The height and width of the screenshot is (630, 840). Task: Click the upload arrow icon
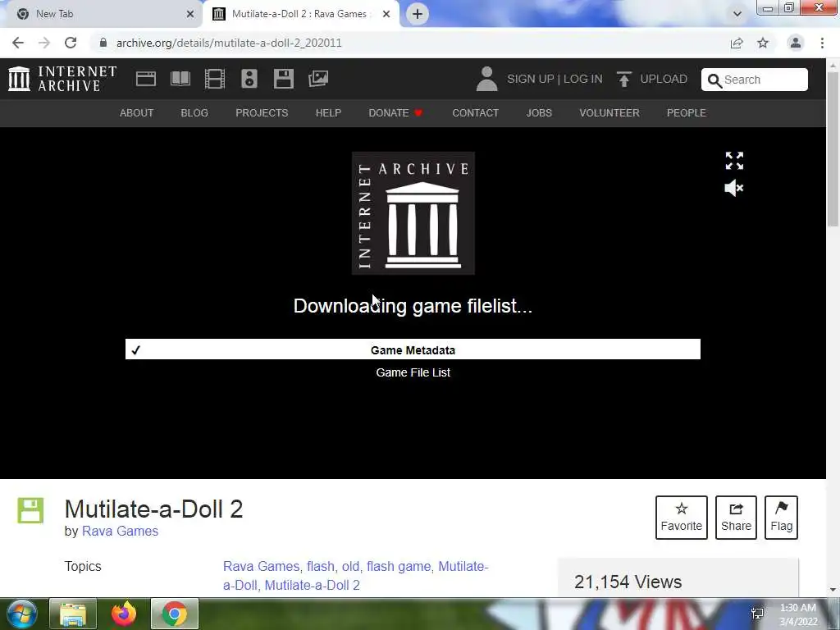(623, 79)
